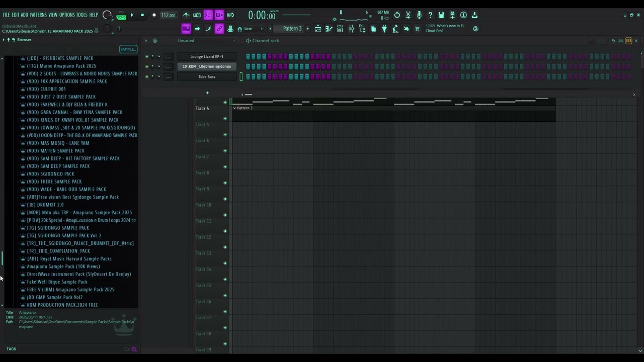Open the FILE menu
This screenshot has width=644, height=362.
tap(7, 15)
